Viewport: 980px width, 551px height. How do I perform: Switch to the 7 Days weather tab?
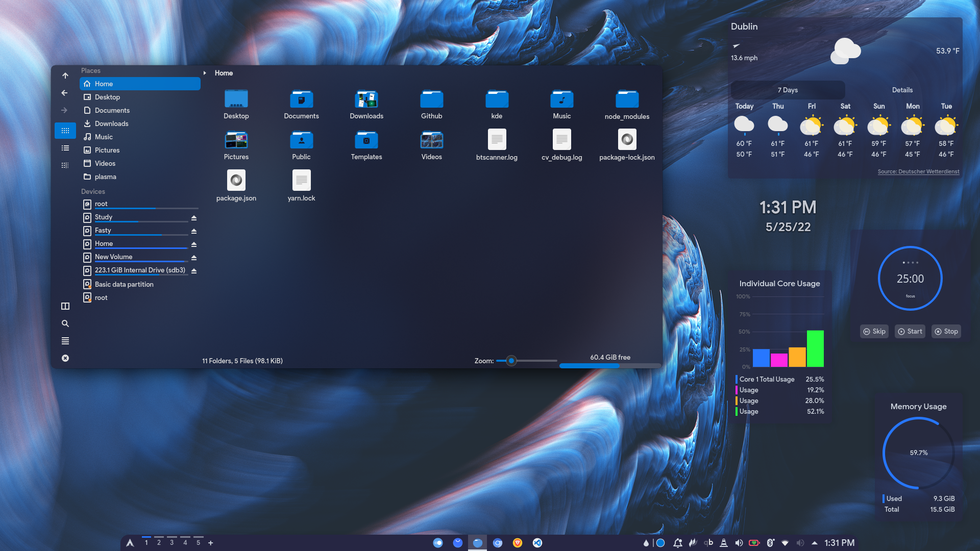pyautogui.click(x=788, y=90)
